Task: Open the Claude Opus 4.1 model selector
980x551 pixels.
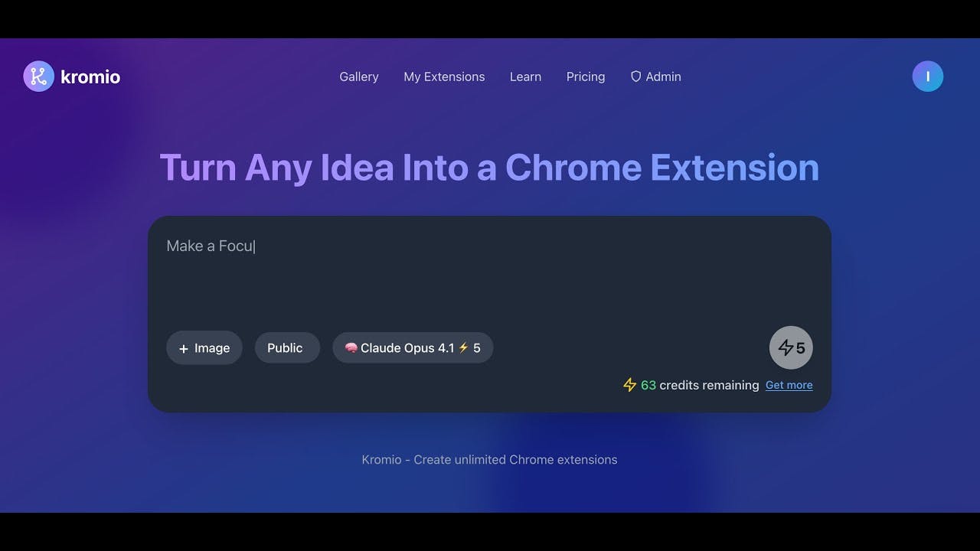Action: [413, 348]
